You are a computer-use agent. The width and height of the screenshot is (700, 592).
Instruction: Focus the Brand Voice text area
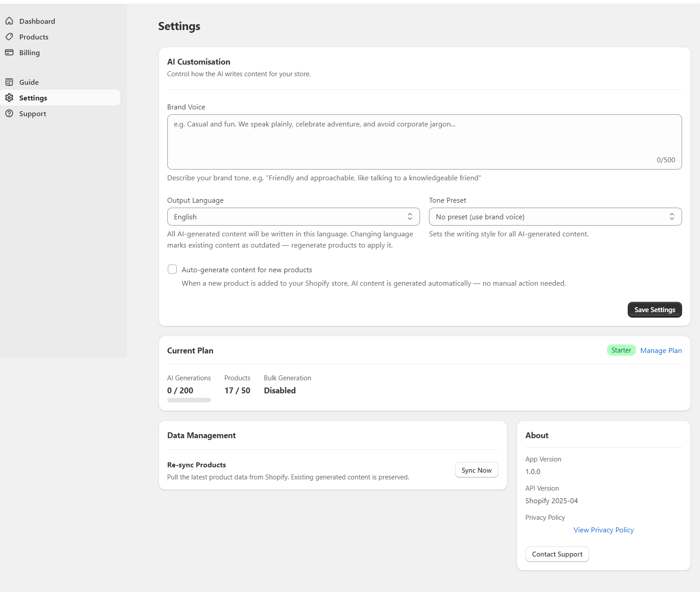(x=424, y=142)
